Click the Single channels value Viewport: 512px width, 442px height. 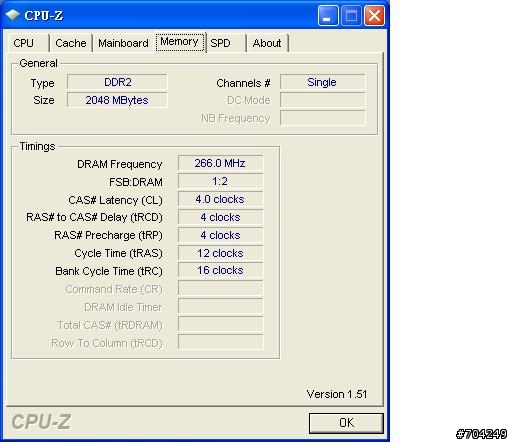click(322, 82)
